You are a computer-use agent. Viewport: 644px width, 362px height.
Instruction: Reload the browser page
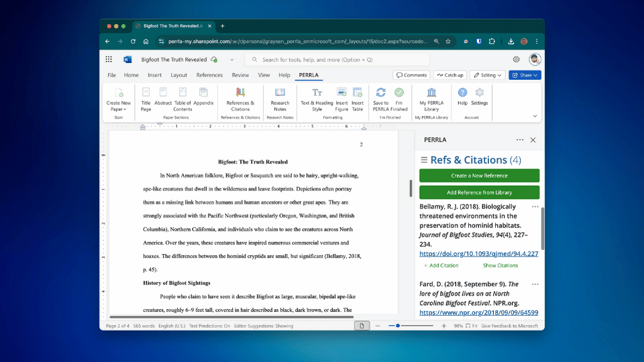[133, 42]
